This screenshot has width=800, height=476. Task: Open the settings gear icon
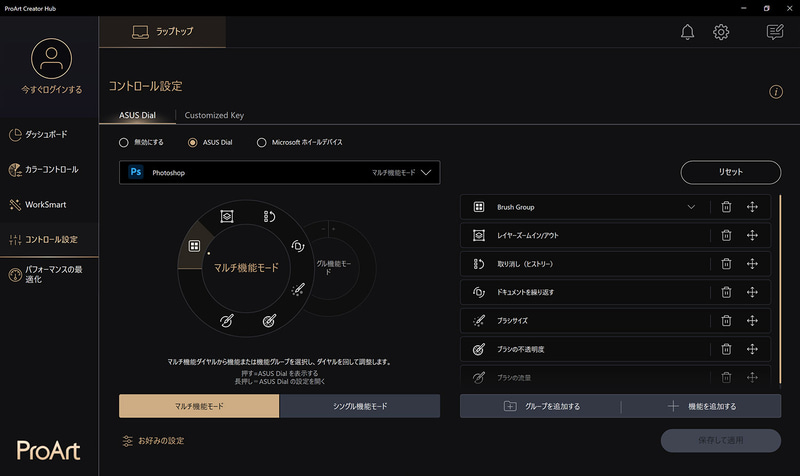(x=721, y=32)
